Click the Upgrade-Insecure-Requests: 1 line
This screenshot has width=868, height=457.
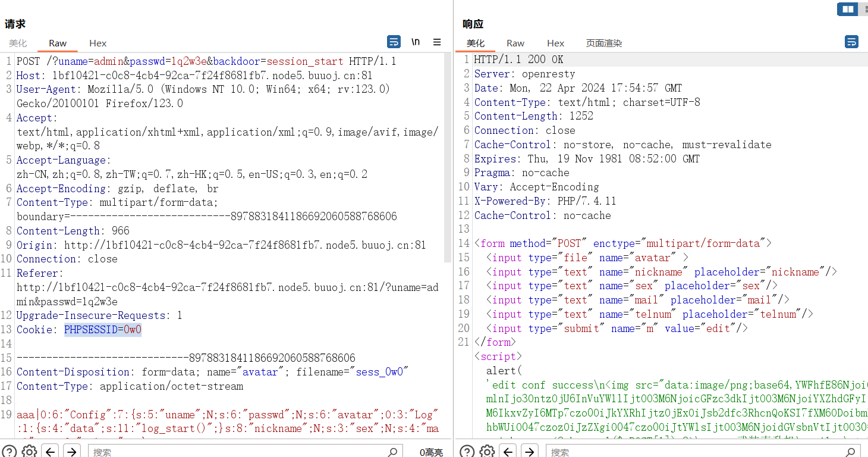coord(99,315)
